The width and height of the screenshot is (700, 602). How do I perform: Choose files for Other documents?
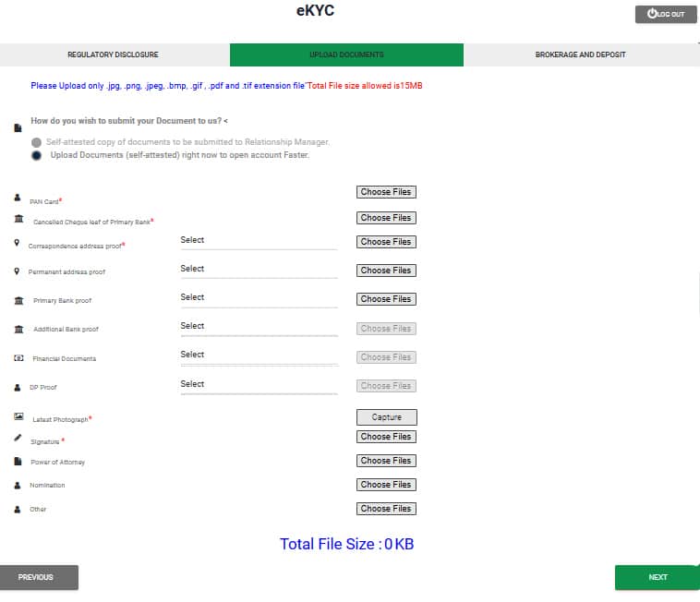click(386, 509)
